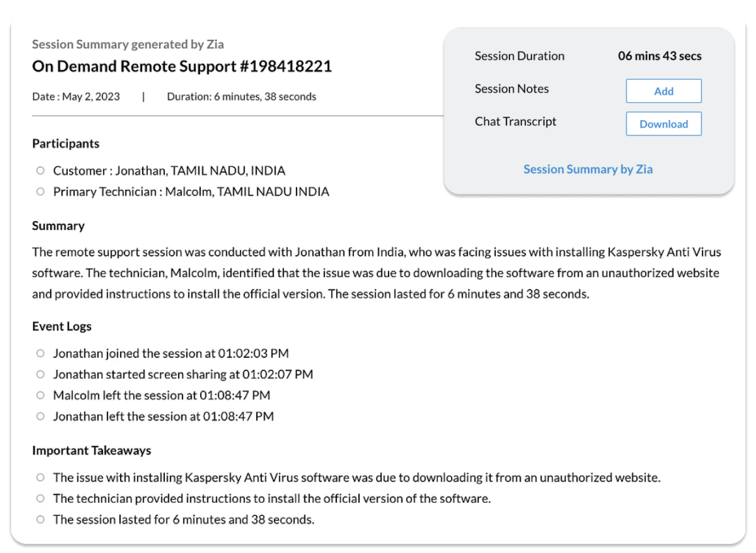Select the takeaway about the unauthorized website
The width and height of the screenshot is (756, 553).
356,478
